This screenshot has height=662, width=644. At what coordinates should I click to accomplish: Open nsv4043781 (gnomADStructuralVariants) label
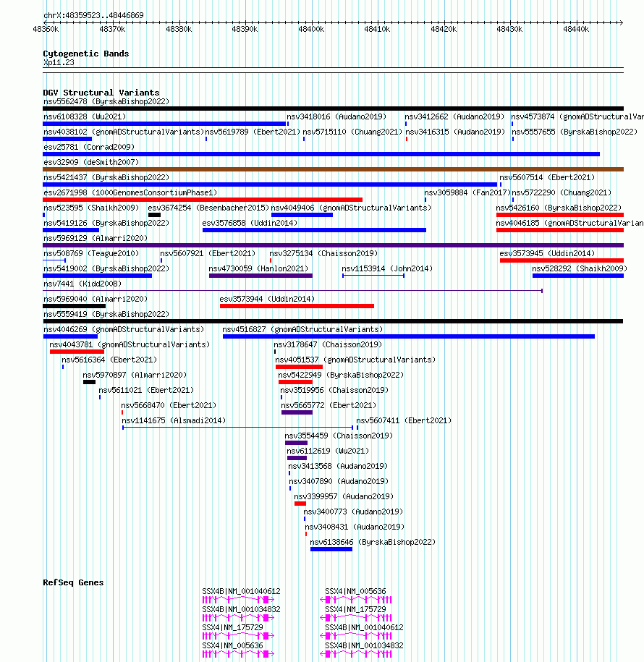tap(130, 345)
